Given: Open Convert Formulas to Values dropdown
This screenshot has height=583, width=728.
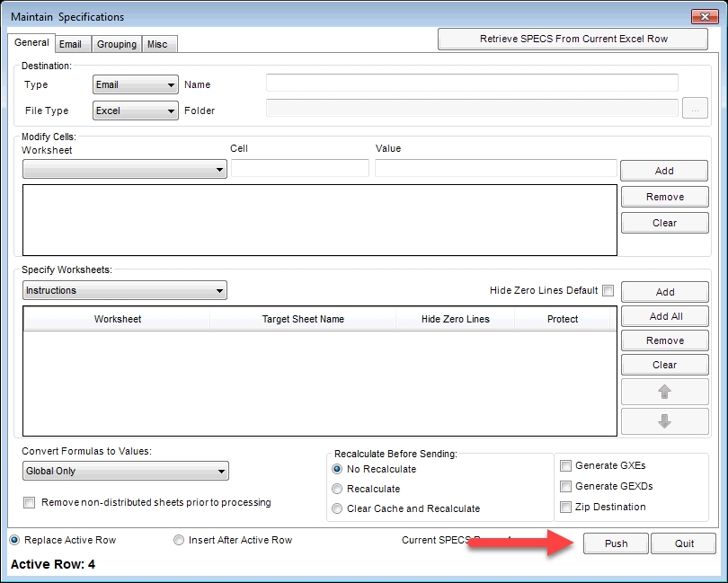Looking at the screenshot, I should (124, 470).
